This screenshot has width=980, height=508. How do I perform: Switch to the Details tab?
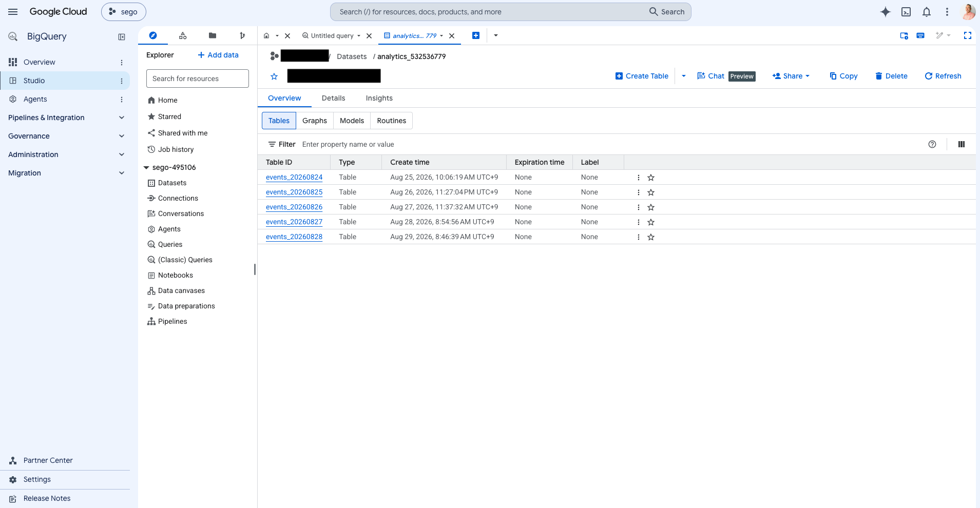[x=334, y=98]
